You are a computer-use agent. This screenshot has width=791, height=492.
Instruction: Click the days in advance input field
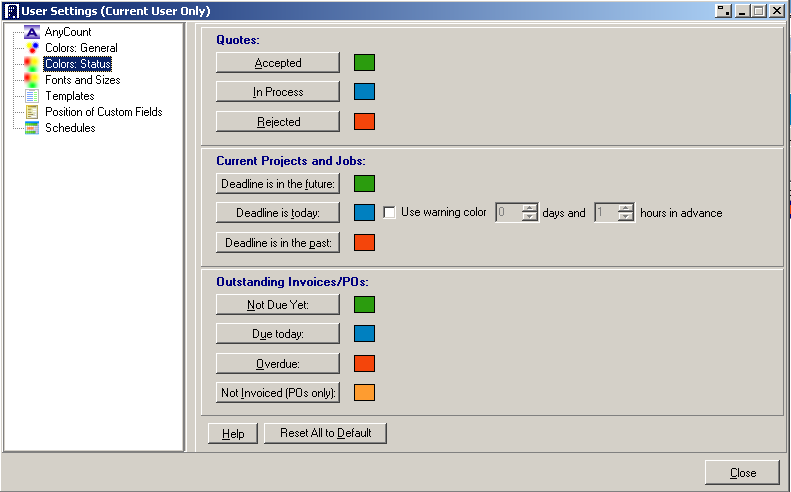click(508, 213)
